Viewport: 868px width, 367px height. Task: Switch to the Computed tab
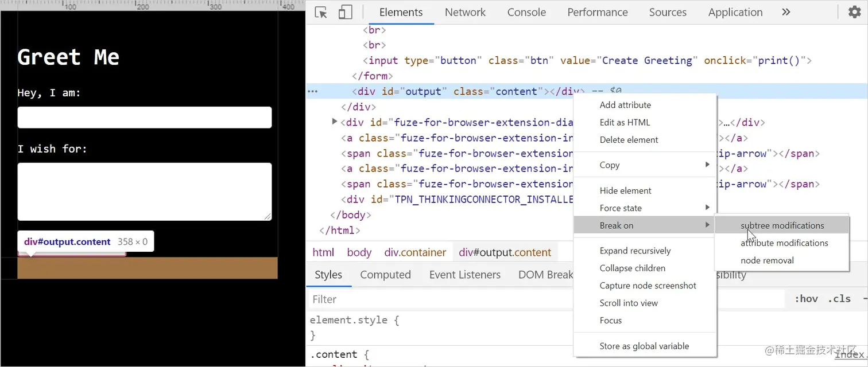click(385, 275)
